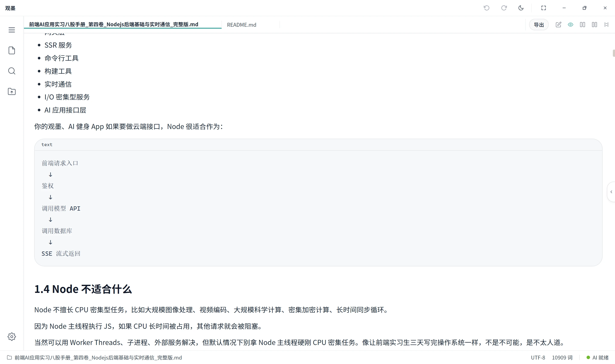Expand the right side panel chevron
The height and width of the screenshot is (364, 615).
[x=611, y=192]
